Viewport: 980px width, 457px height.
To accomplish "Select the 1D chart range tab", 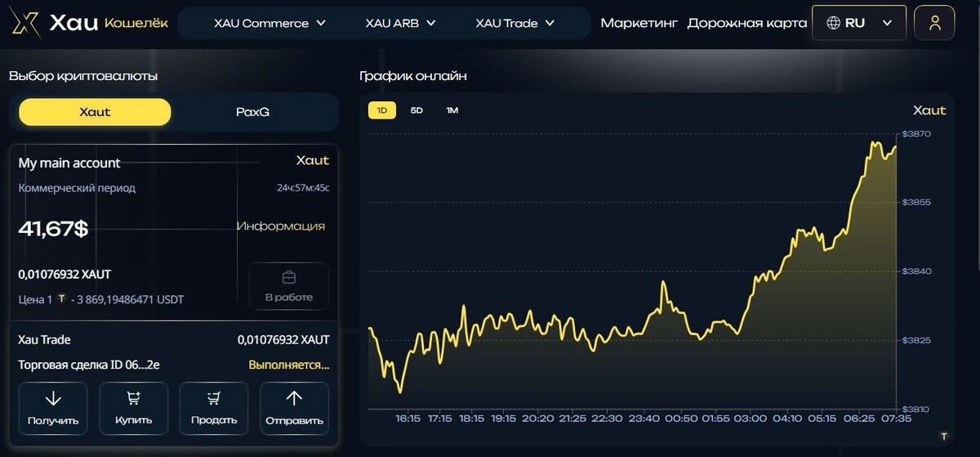I will [381, 110].
